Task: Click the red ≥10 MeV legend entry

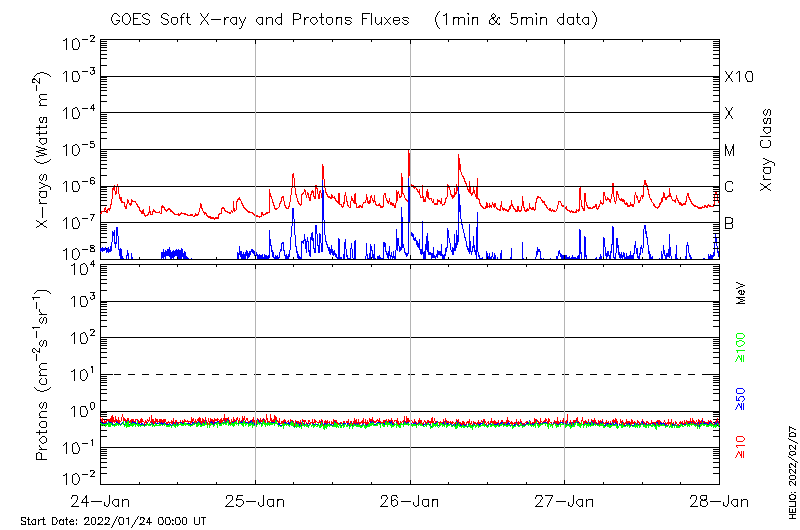Action: pyautogui.click(x=741, y=446)
